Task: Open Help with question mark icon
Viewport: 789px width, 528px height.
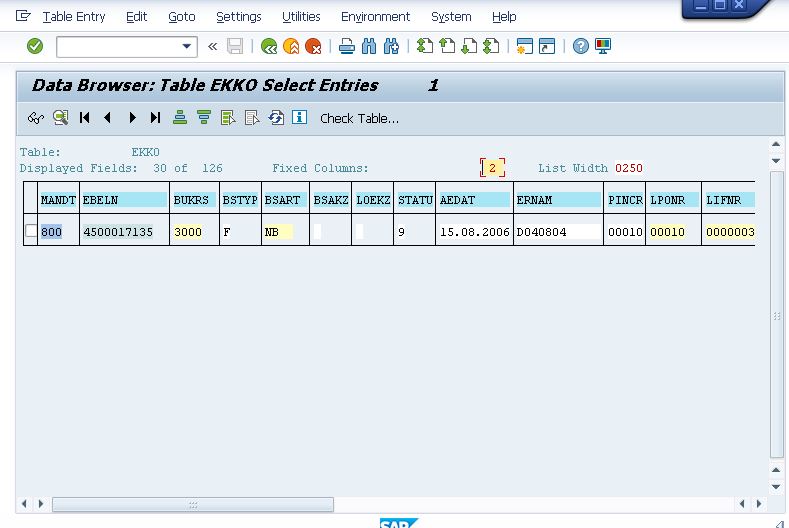Action: [580, 46]
